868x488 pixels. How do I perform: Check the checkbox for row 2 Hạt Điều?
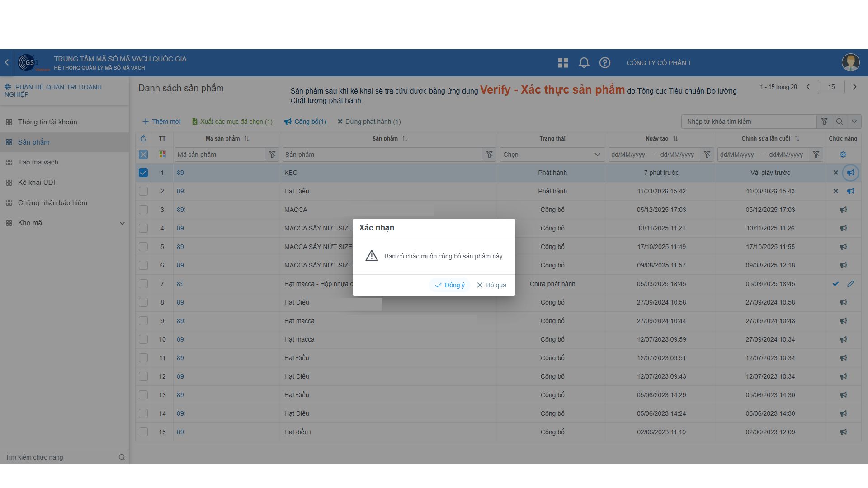click(x=143, y=191)
